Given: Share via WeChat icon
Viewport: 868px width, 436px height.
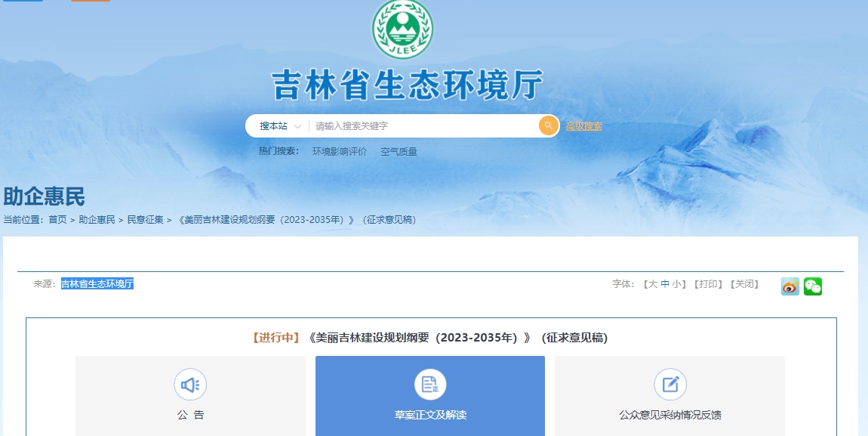Looking at the screenshot, I should [813, 286].
